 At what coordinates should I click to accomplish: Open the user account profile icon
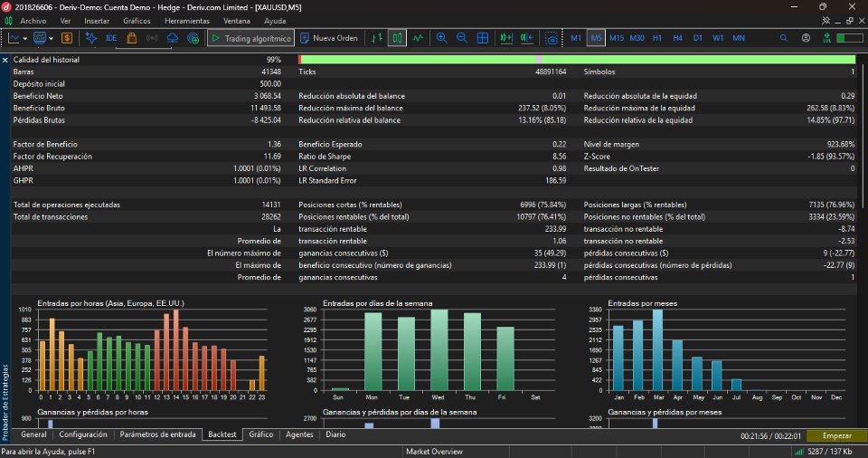click(806, 38)
